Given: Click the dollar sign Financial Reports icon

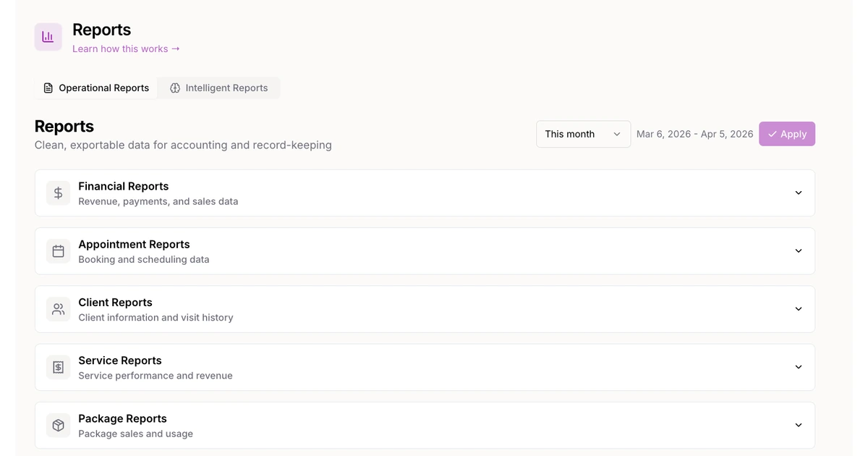Looking at the screenshot, I should pos(59,193).
